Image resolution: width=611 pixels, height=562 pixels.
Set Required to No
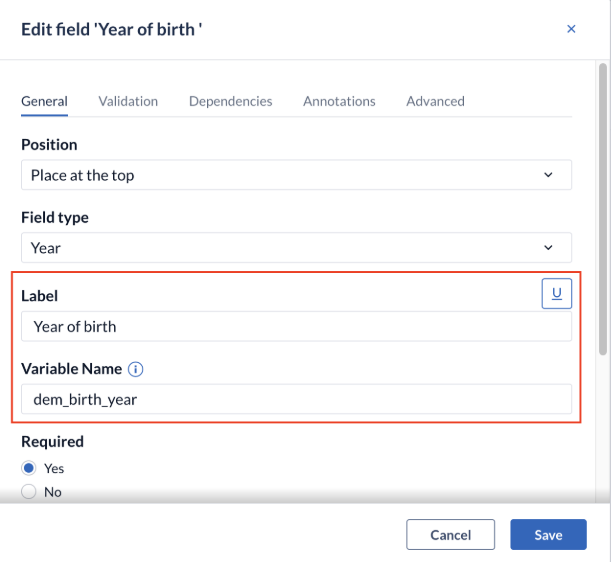click(x=29, y=491)
